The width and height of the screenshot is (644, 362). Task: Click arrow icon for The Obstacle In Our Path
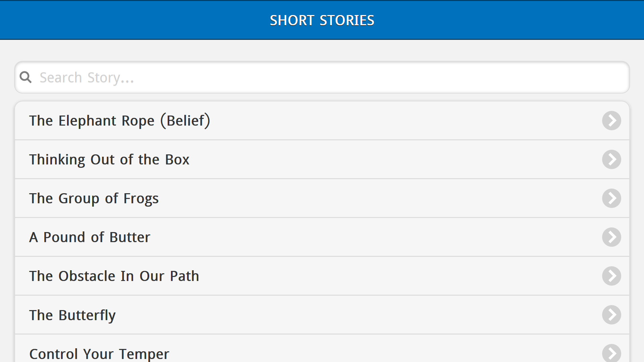pos(611,276)
